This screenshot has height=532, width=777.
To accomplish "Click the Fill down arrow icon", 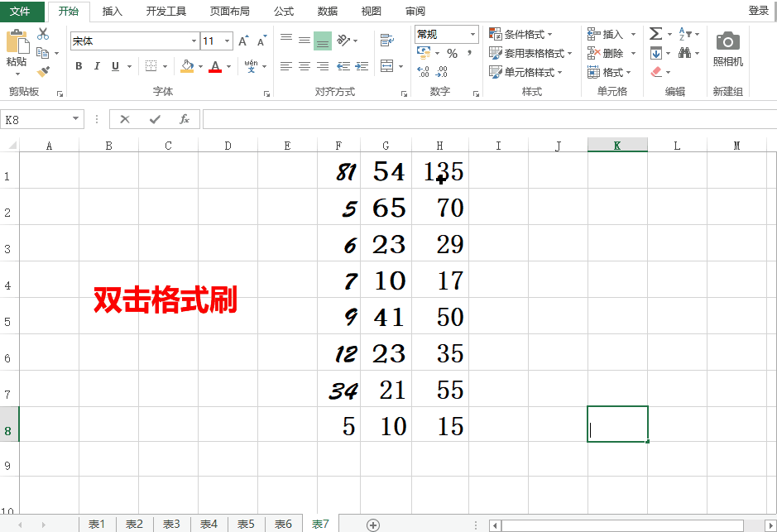I will click(655, 53).
